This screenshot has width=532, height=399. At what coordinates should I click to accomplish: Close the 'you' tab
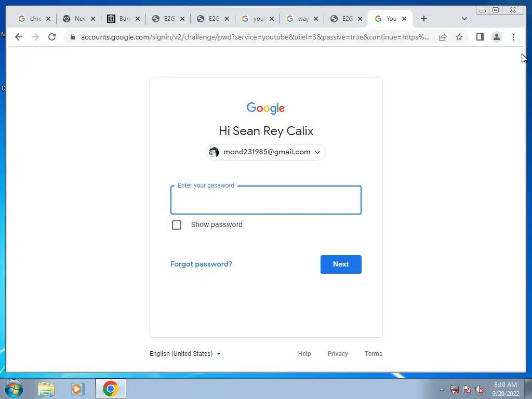click(x=271, y=19)
